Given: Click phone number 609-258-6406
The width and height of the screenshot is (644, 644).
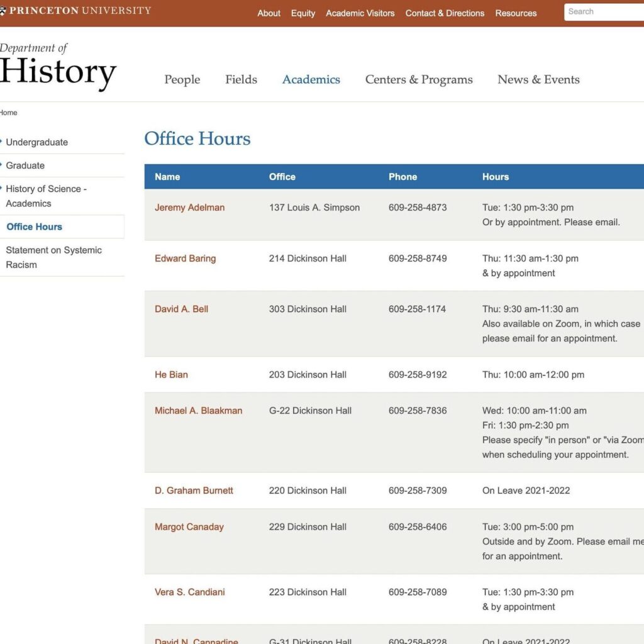Looking at the screenshot, I should pos(418,526).
